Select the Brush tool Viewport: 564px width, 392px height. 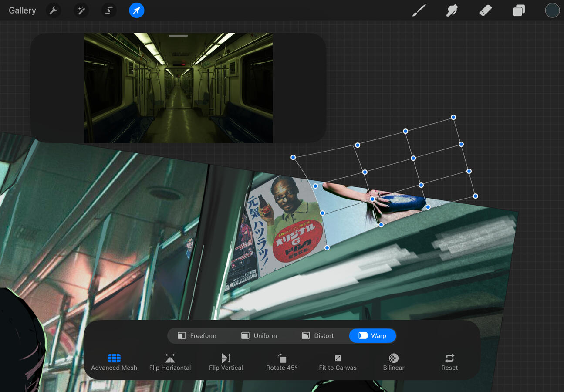click(x=418, y=10)
